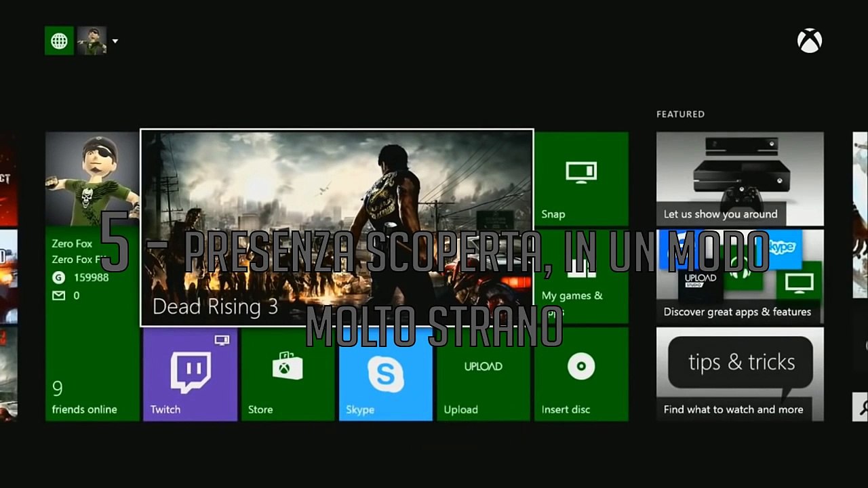Launch the Skype tile
The width and height of the screenshot is (868, 488).
(x=386, y=374)
